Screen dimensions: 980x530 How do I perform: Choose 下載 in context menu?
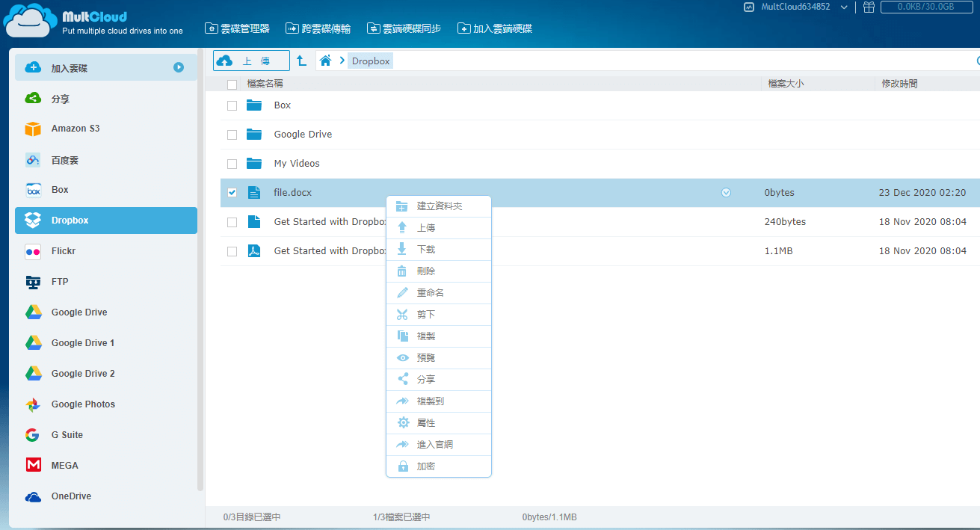tap(439, 250)
